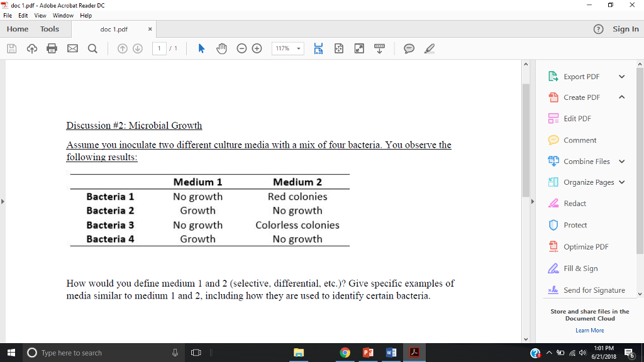
Task: Print the current PDF document
Action: [52, 48]
